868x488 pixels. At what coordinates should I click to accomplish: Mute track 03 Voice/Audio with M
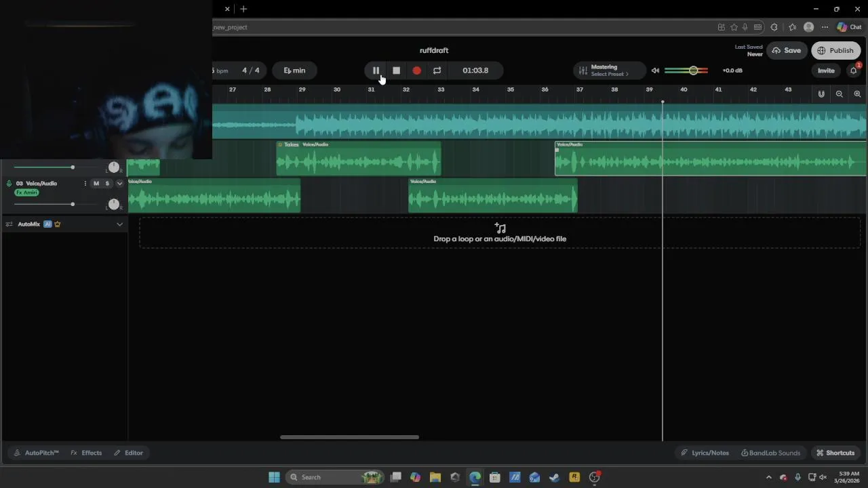pos(96,184)
